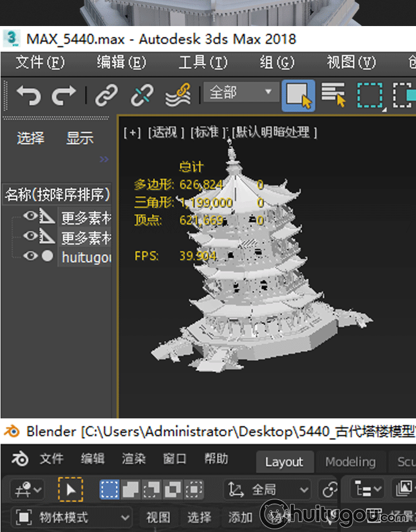This screenshot has height=532, width=416.
Task: Open the 全部 selection filter dropdown
Action: click(241, 92)
